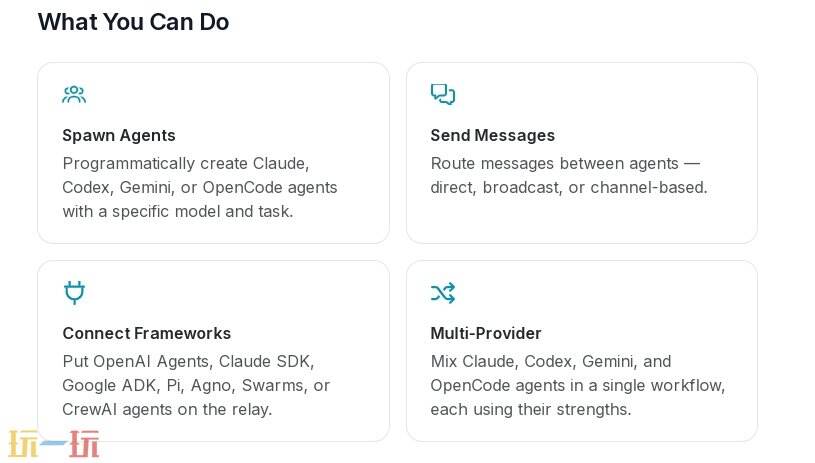Click the "Google ADK, Pi, Agno, Swarms" line
The width and height of the screenshot is (815, 463).
click(196, 385)
